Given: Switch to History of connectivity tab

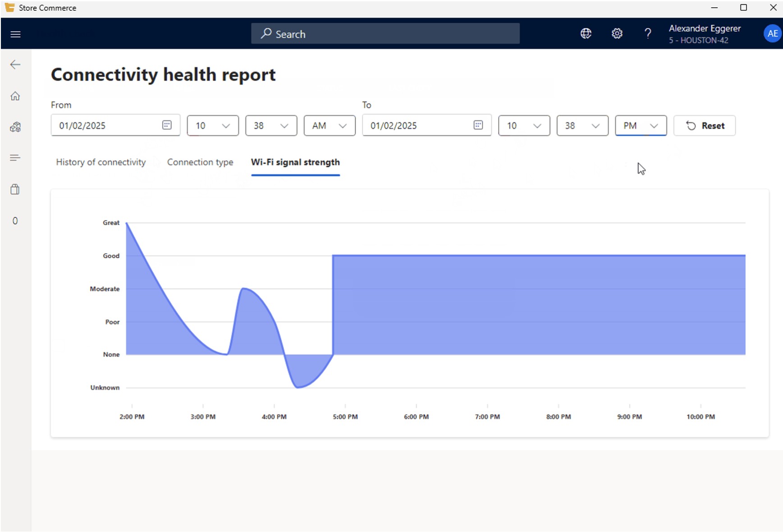Looking at the screenshot, I should click(x=101, y=162).
